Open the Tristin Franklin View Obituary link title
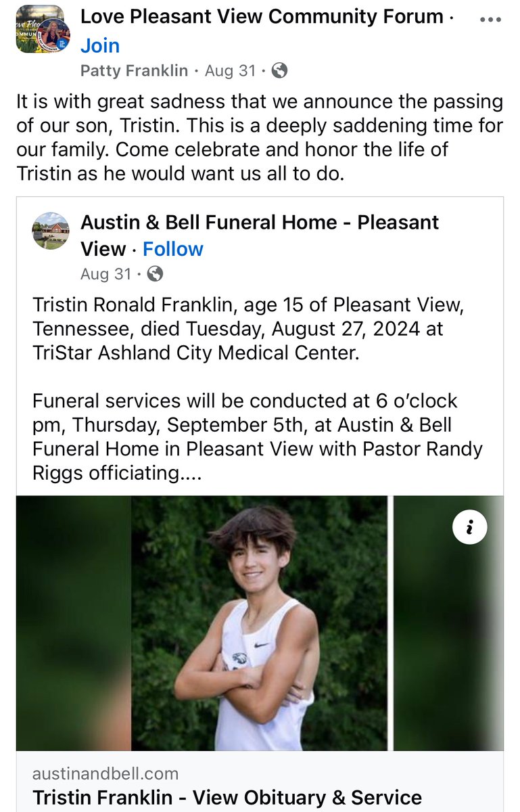The image size is (520, 812). (x=227, y=798)
